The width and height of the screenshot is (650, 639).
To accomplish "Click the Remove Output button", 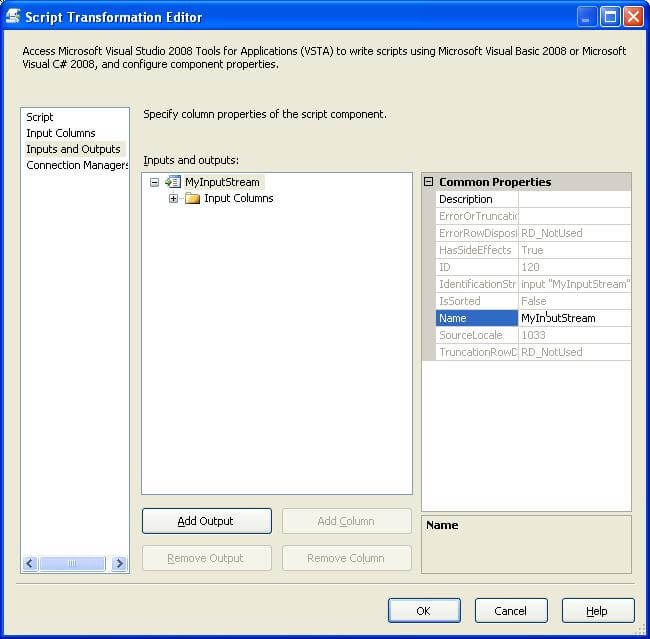I will tap(207, 558).
